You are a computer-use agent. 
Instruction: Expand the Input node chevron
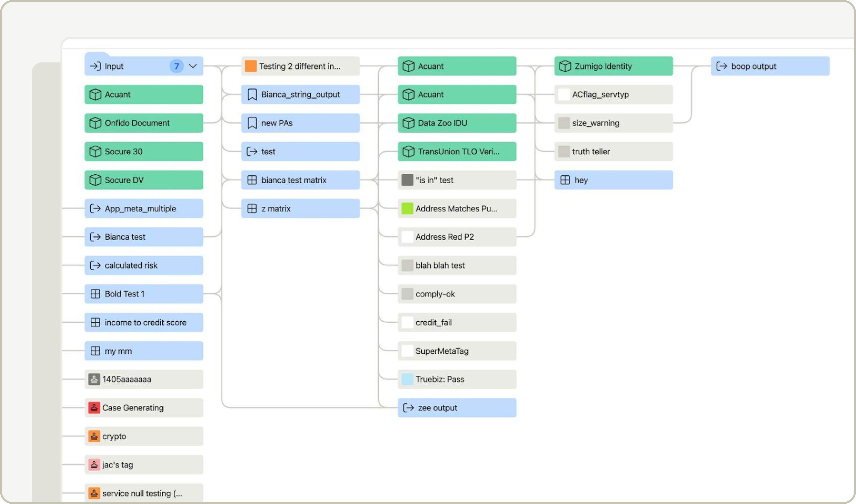click(193, 66)
